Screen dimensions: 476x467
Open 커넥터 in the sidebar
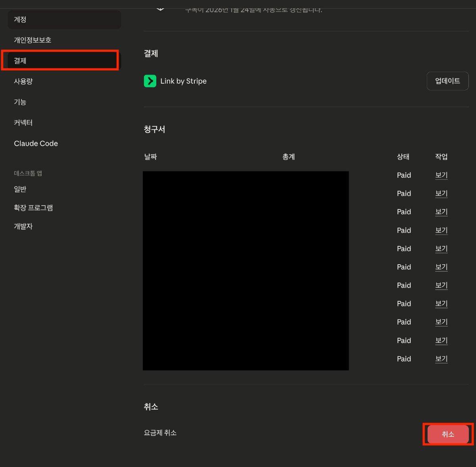point(23,123)
